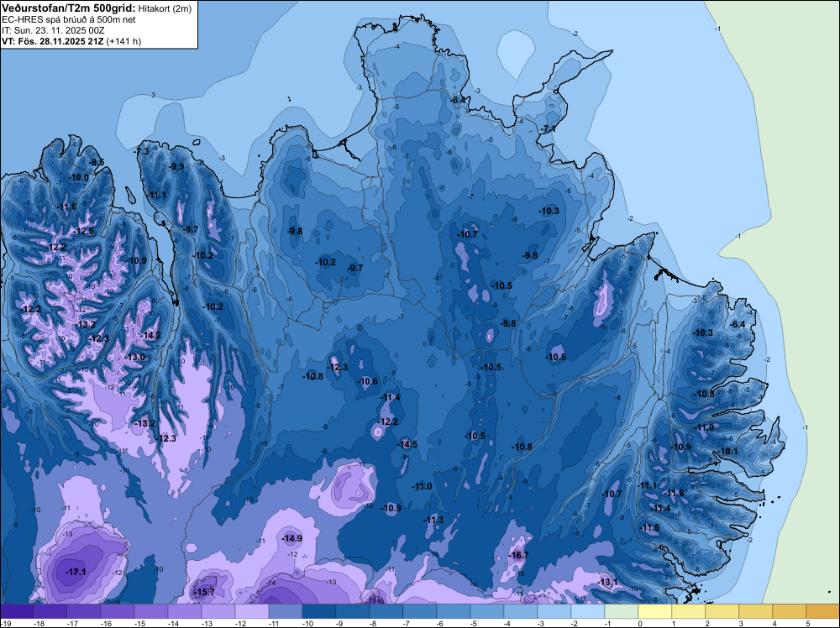Select the -10.6 temperature value
This screenshot has height=628, width=840.
pos(368,381)
